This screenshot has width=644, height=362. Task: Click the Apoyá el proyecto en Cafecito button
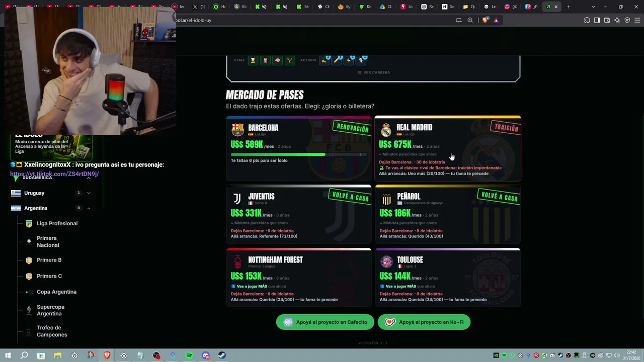[x=325, y=322]
